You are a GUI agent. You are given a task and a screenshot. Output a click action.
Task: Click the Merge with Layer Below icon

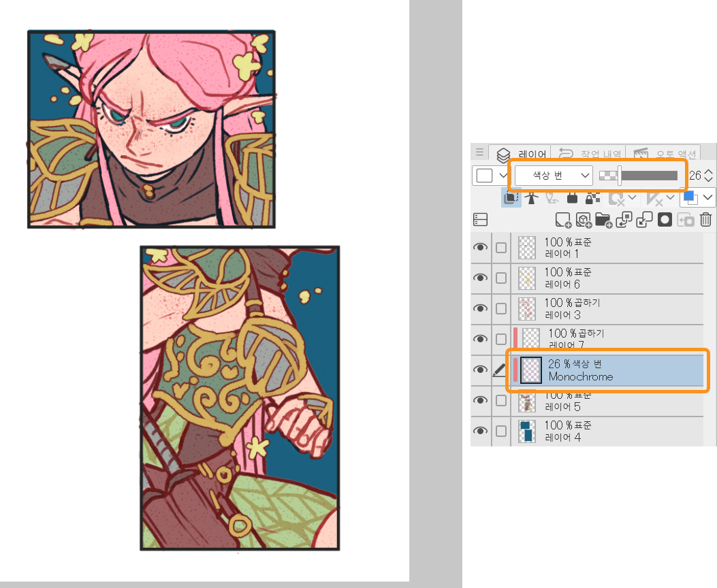pyautogui.click(x=645, y=220)
